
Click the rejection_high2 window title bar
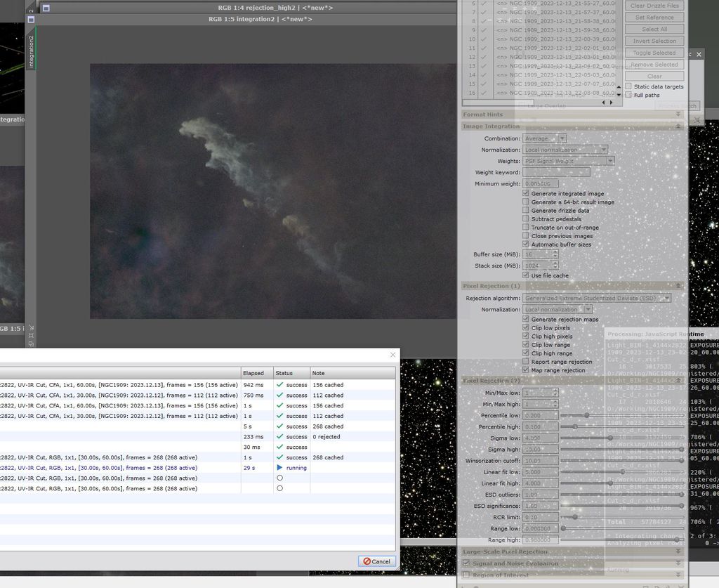(x=275, y=8)
